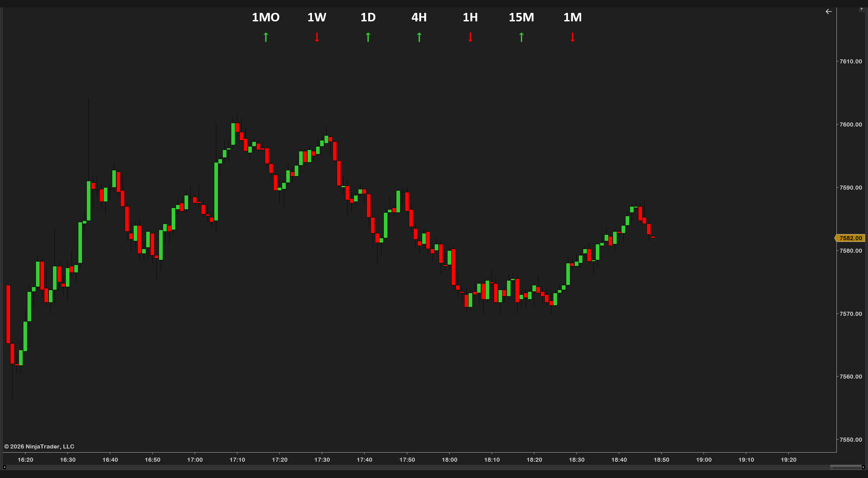Click the 7560.00 price axis label
This screenshot has width=868, height=478.
851,377
